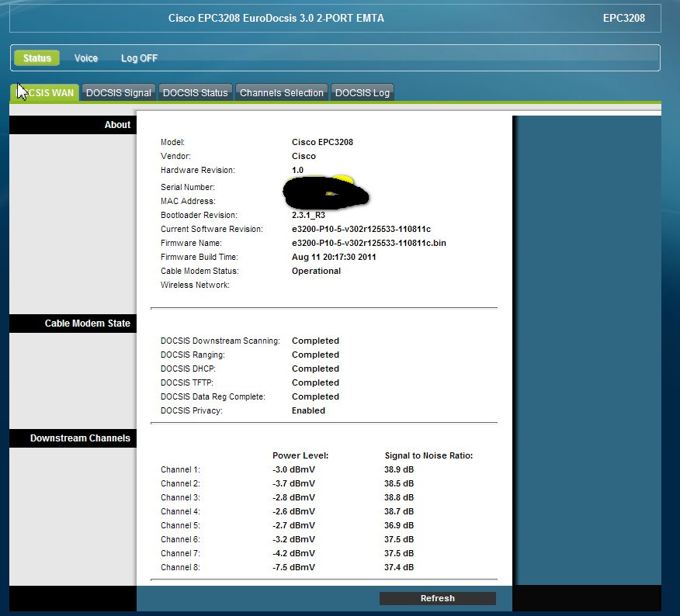This screenshot has width=680, height=616.
Task: Select the DOCSIS WAN tab
Action: point(47,93)
